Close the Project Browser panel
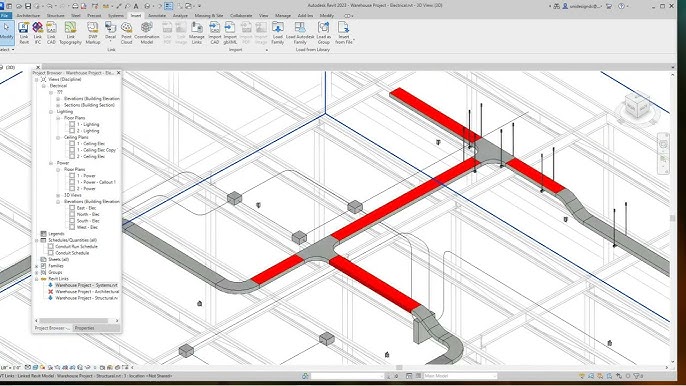The image size is (686, 386). (118, 73)
